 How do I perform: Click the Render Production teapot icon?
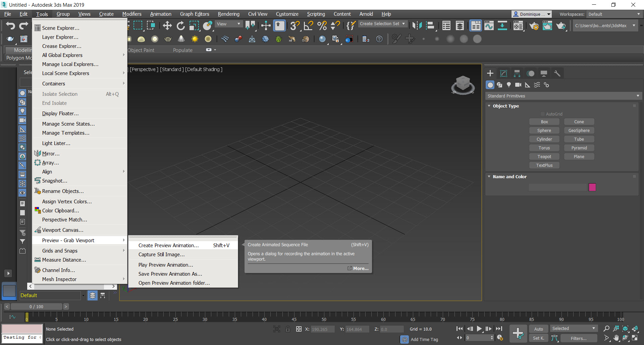(561, 26)
